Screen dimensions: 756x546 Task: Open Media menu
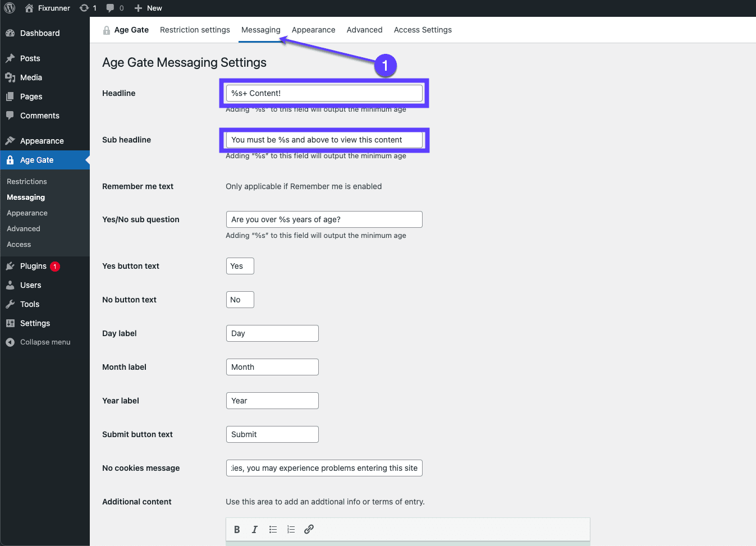point(31,77)
